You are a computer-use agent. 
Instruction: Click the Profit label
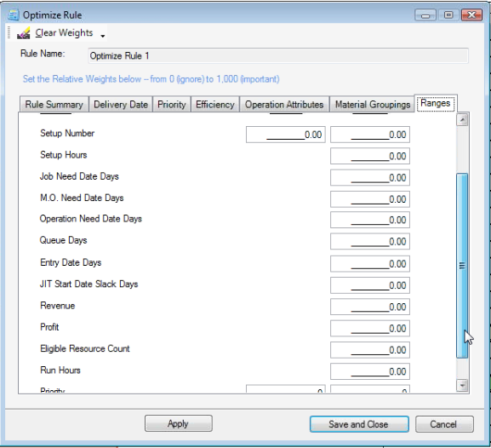[x=49, y=327]
